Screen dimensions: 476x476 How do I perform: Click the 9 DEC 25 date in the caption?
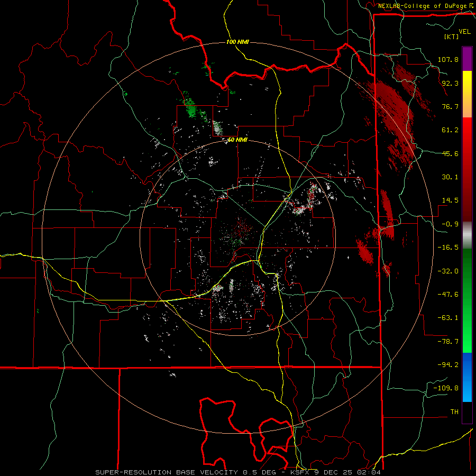[x=334, y=472]
